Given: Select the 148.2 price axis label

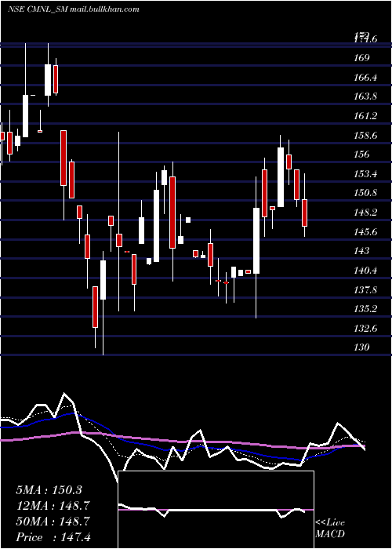Looking at the screenshot, I should pyautogui.click(x=365, y=213).
